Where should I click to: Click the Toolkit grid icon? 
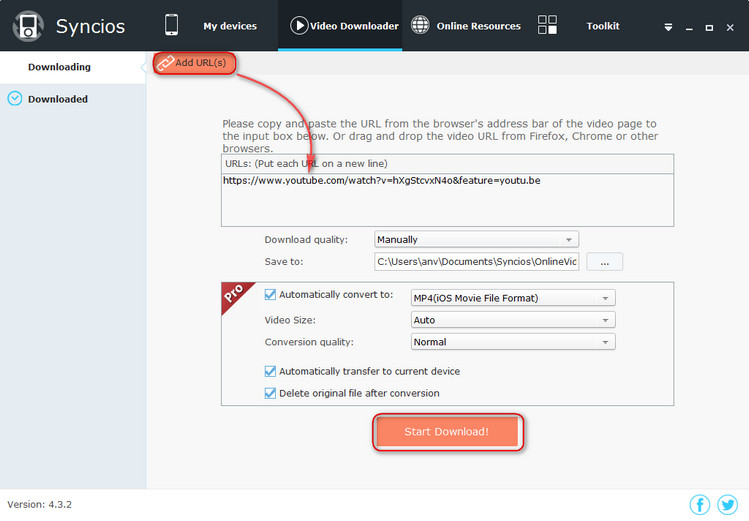[547, 25]
